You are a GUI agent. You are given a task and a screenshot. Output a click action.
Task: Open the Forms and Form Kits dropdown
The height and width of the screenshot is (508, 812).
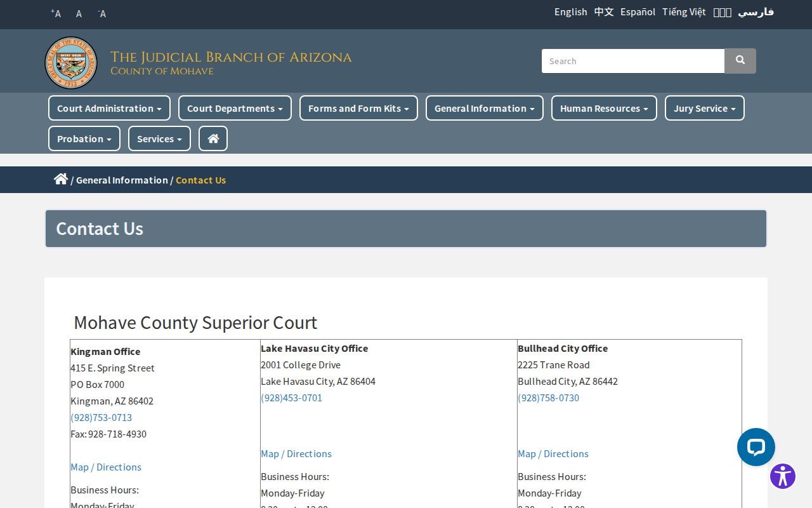tap(358, 108)
